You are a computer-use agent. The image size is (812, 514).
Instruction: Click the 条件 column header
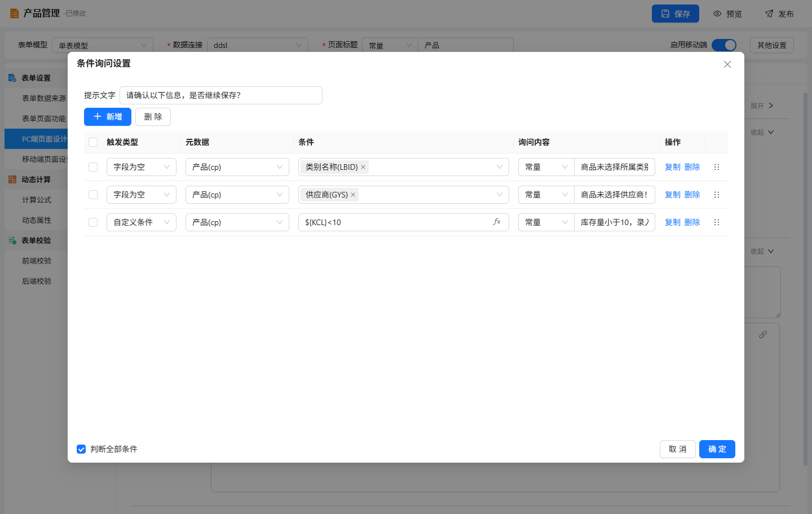point(306,142)
